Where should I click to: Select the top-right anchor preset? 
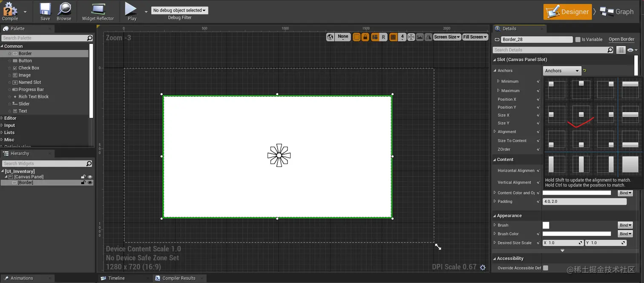(606, 90)
